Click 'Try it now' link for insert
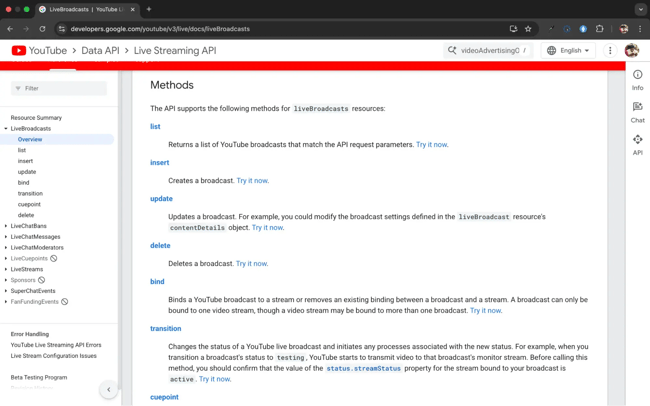The width and height of the screenshot is (650, 406). point(252,181)
